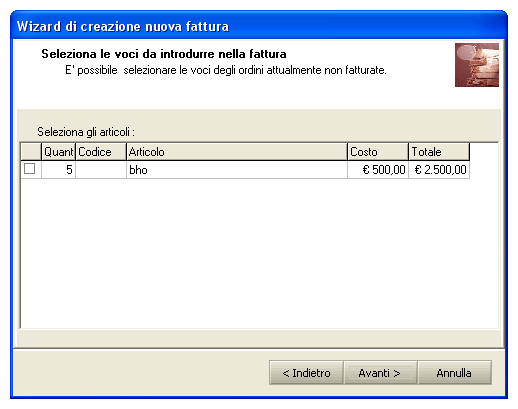Click the wizard title bar
Image resolution: width=518 pixels, height=409 pixels.
(x=259, y=26)
